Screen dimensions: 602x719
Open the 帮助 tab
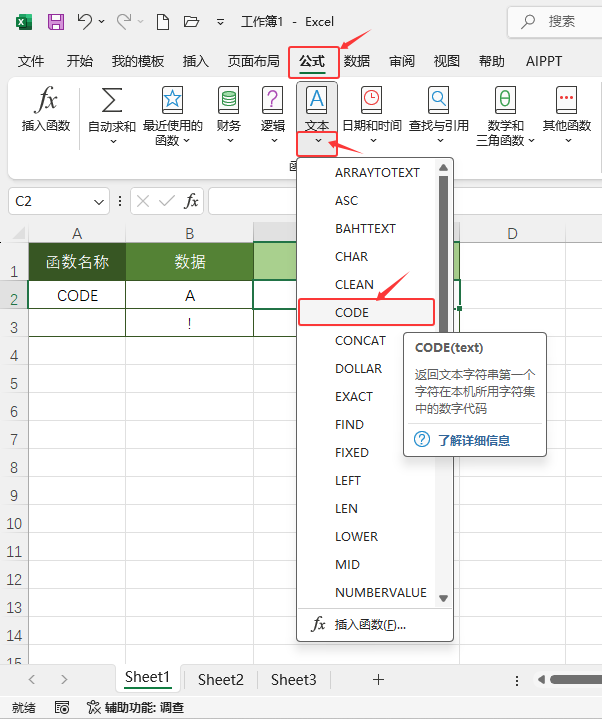492,61
